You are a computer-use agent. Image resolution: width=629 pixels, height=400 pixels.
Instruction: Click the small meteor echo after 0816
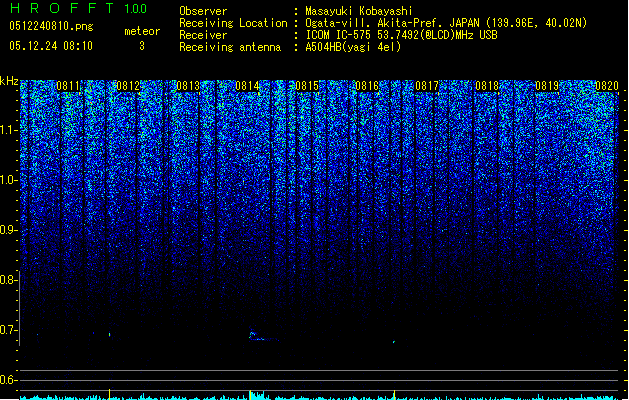(x=394, y=342)
